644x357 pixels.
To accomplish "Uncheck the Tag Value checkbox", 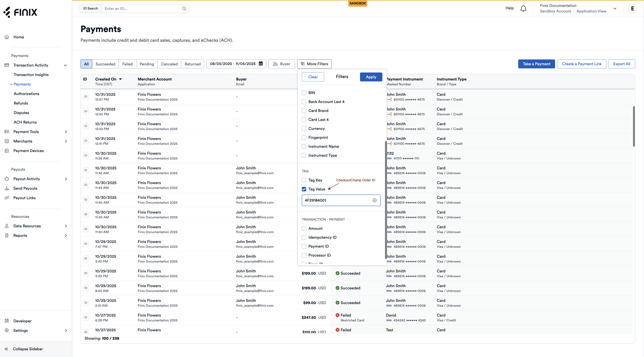I will tap(304, 189).
